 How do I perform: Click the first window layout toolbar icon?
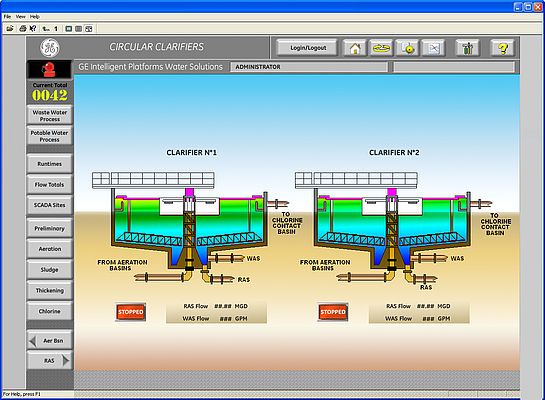click(68, 28)
